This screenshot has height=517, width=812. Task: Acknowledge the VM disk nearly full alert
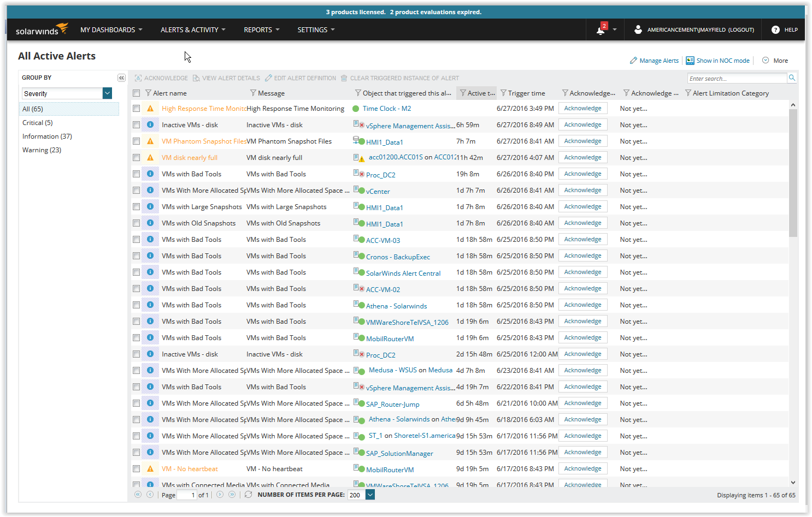582,158
